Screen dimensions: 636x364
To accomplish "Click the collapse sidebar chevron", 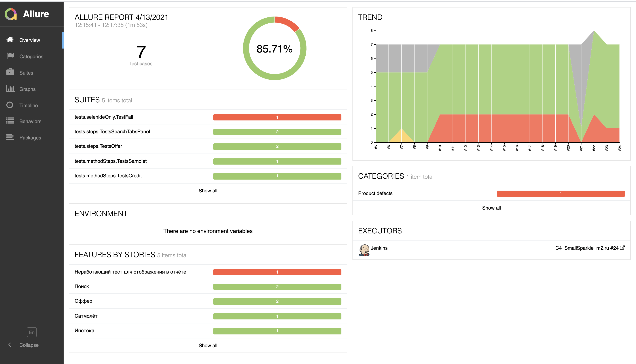I will [x=9, y=345].
